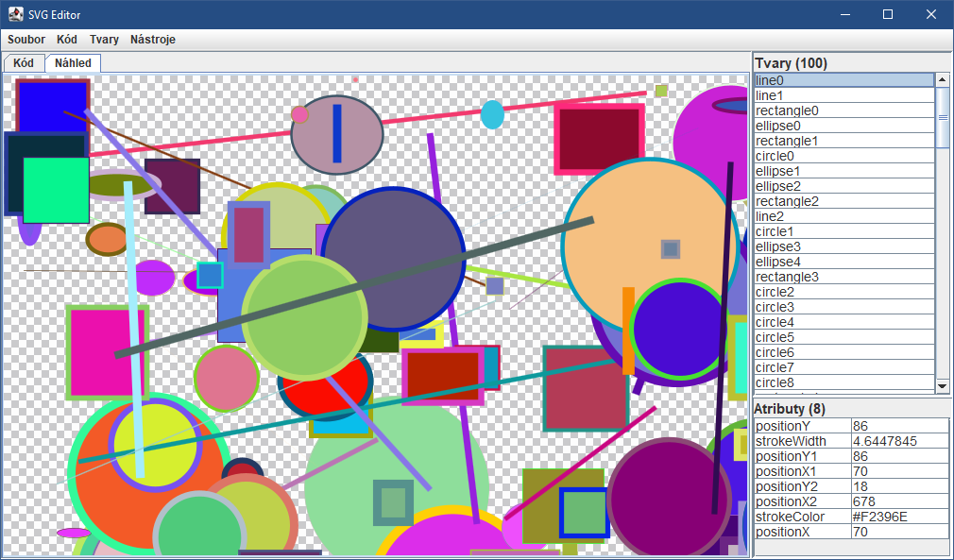The image size is (954, 560).
Task: Open the Kód menu
Action: point(67,40)
